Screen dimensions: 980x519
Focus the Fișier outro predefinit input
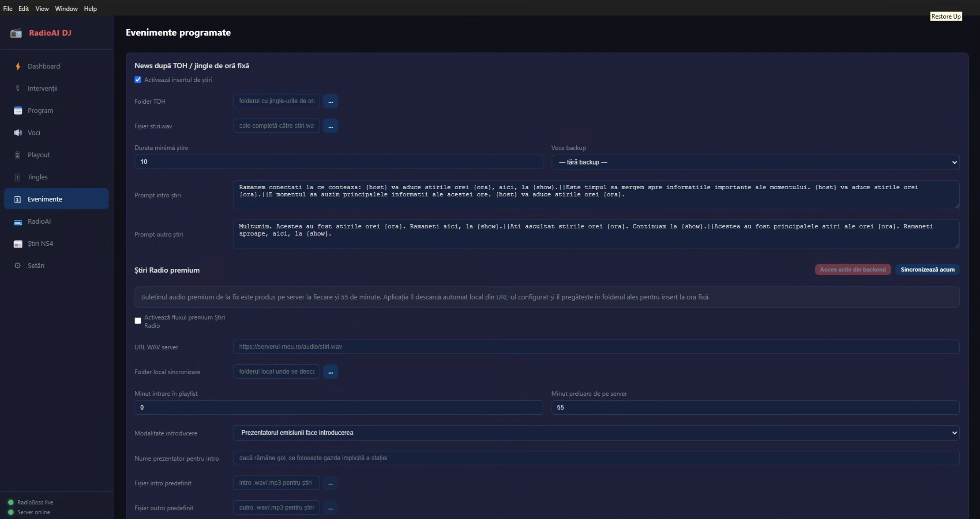click(276, 507)
